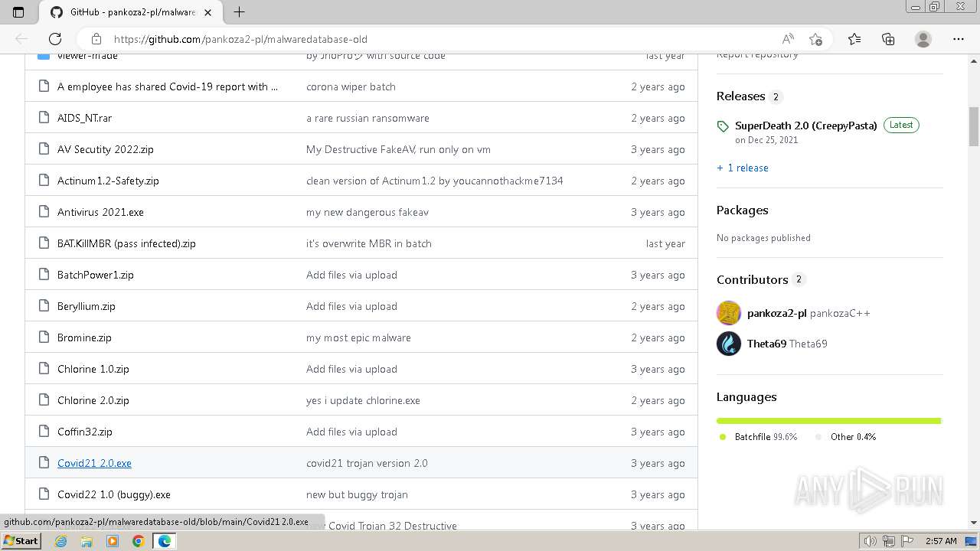Open the Read aloud icon in the address bar

pos(788,39)
